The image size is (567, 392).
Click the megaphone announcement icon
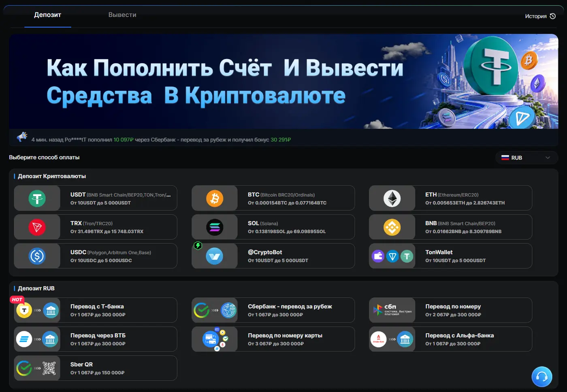tap(22, 137)
